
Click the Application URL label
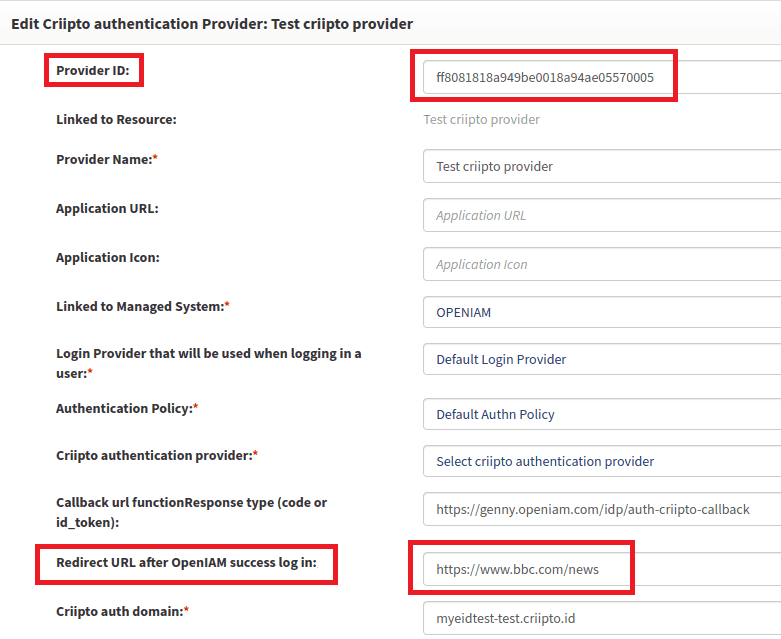[x=107, y=208]
